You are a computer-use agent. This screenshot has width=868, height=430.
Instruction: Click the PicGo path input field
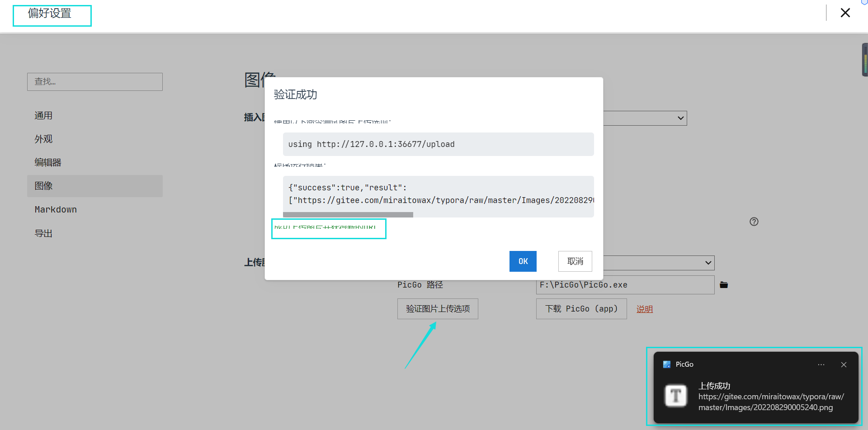[625, 285]
